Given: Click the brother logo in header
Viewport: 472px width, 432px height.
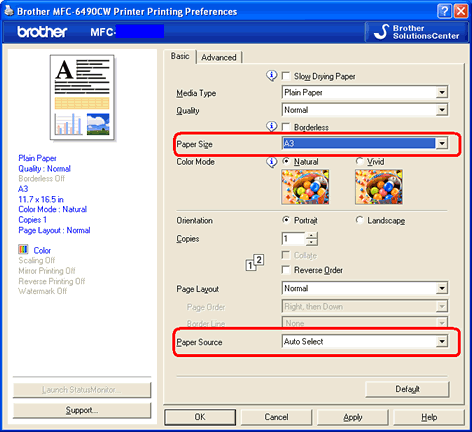Looking at the screenshot, I should tap(42, 32).
